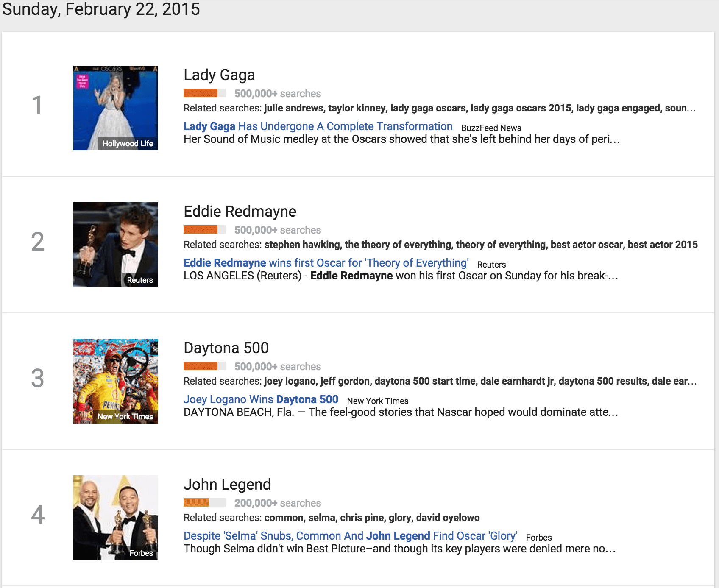The width and height of the screenshot is (719, 588).
Task: Click the New York Times Daytona 500 thumbnail
Action: 115,381
